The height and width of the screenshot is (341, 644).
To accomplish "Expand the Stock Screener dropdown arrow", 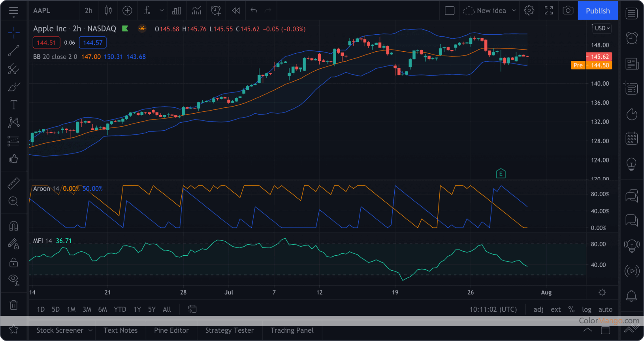I will 90,330.
